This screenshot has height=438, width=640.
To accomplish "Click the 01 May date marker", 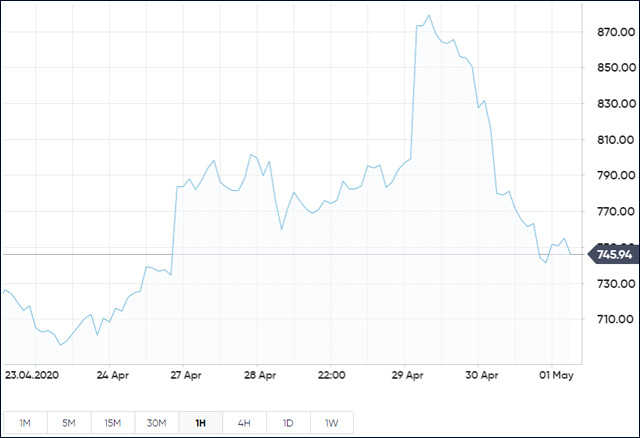I will coord(555,376).
